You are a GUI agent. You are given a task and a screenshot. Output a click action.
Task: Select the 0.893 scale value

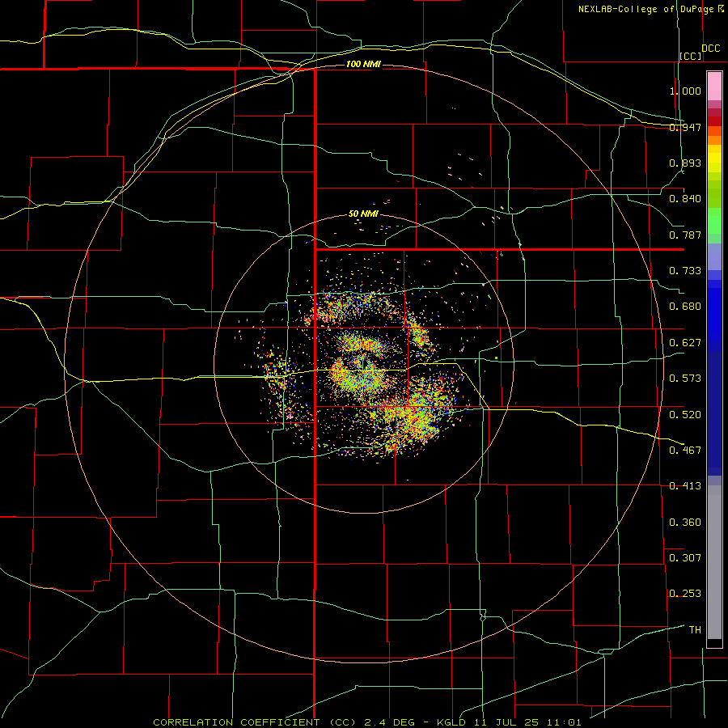click(x=685, y=163)
